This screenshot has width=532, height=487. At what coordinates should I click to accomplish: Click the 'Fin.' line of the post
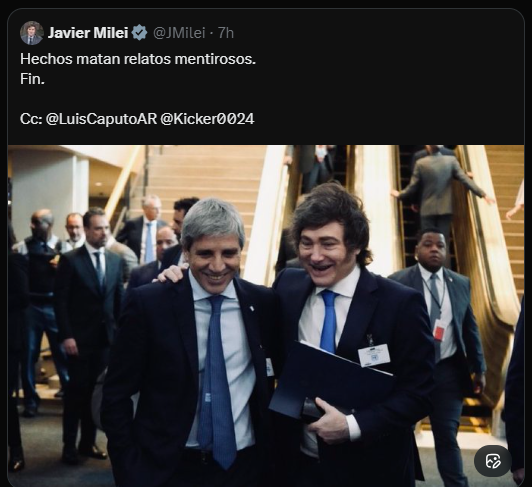(32, 79)
